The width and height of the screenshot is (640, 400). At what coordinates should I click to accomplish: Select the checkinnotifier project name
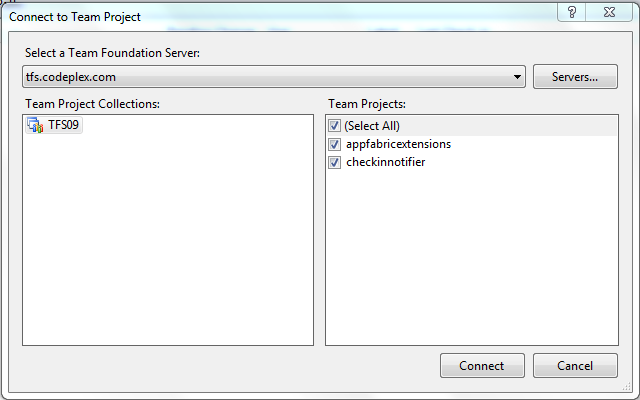tap(386, 162)
